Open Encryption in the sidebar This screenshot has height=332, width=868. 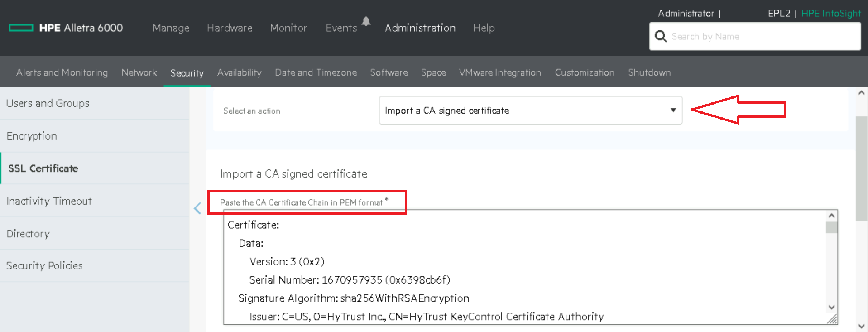pyautogui.click(x=95, y=136)
